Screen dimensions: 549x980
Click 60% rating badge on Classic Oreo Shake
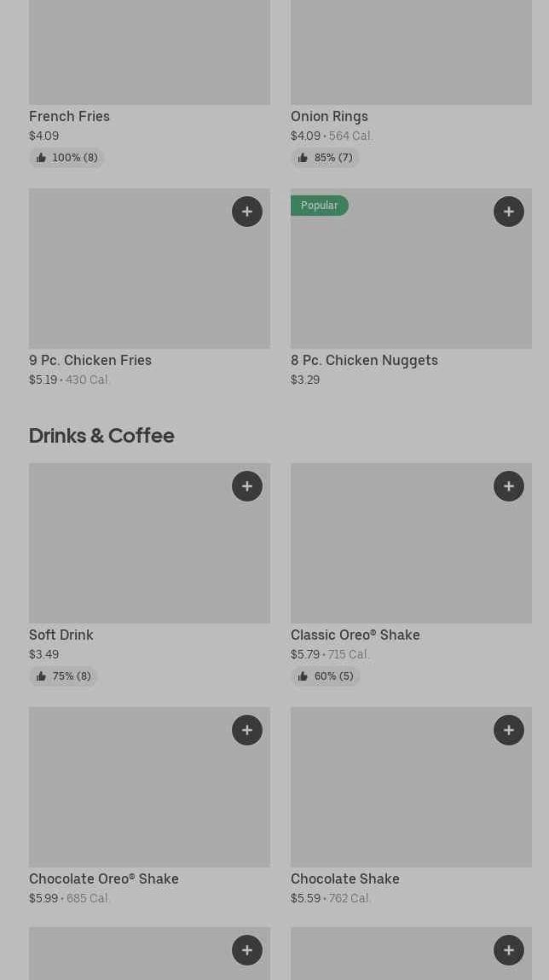(326, 676)
